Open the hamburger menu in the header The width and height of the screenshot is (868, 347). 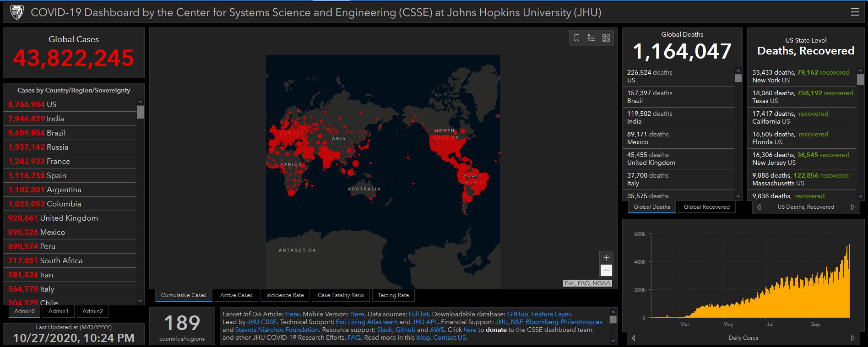[855, 12]
